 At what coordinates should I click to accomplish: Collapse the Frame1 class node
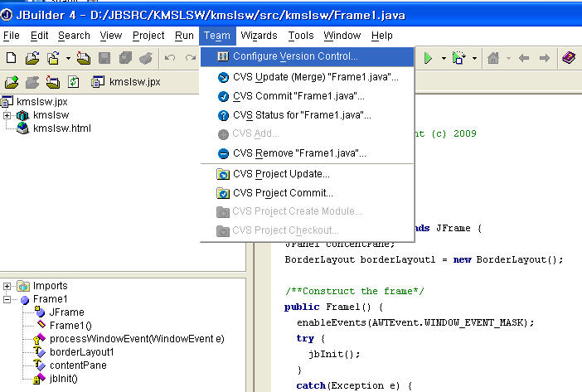7,299
